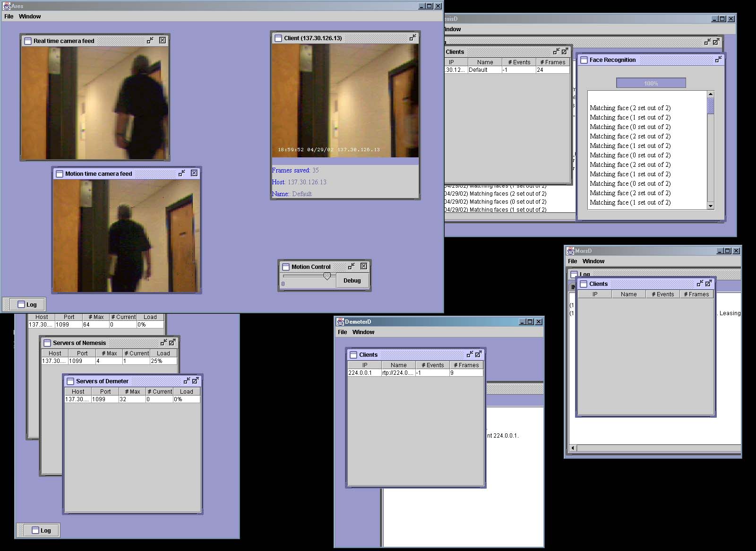Viewport: 756px width, 551px height.
Task: Open the File menu in Ares window
Action: pos(9,17)
